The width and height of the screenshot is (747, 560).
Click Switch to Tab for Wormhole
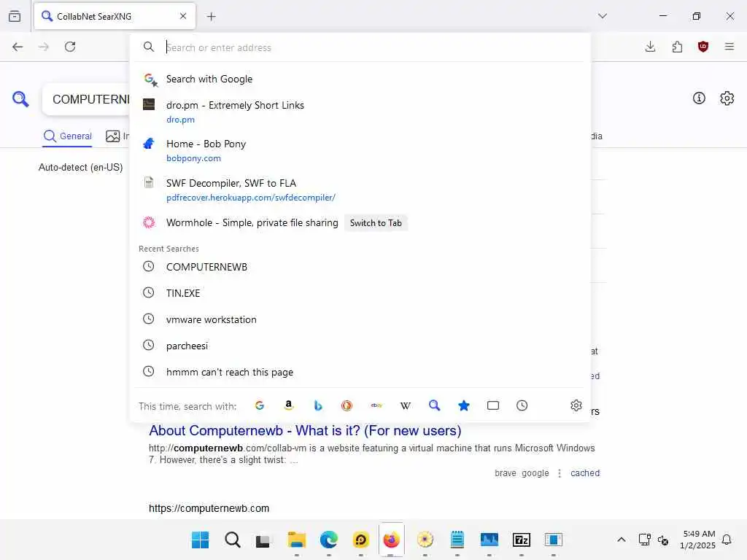[x=376, y=223]
